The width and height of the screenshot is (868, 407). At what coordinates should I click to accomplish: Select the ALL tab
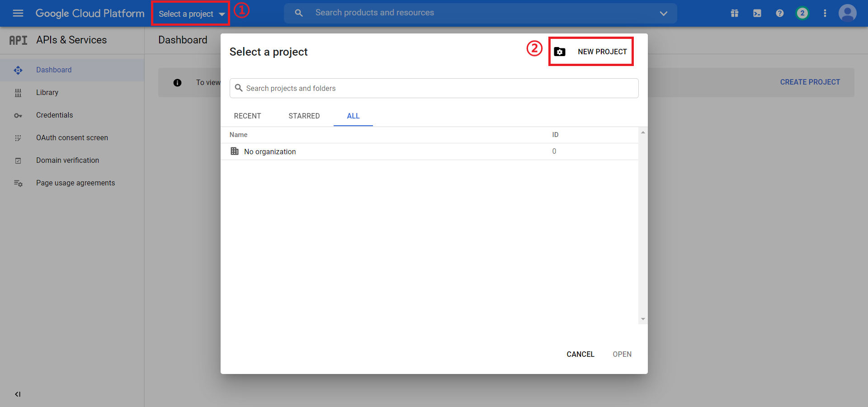click(353, 116)
